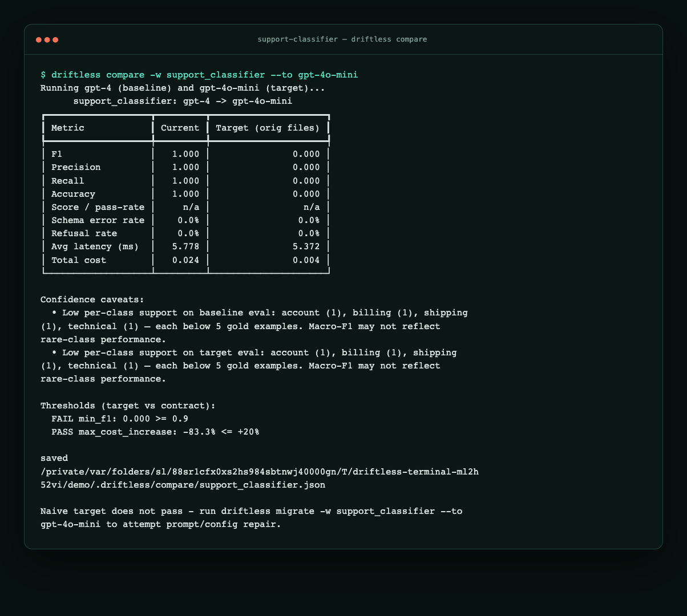This screenshot has height=616, width=687.
Task: Click the Score current value 'n/a'
Action: point(191,207)
